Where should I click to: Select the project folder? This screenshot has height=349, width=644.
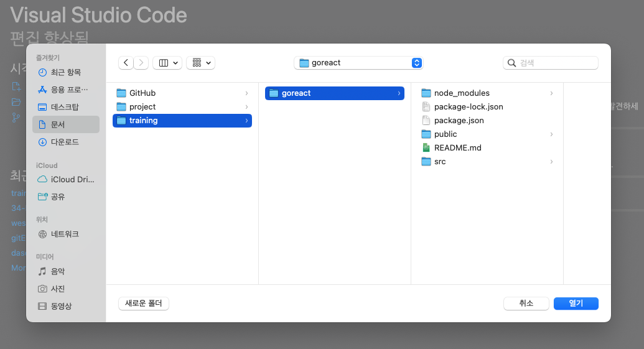182,107
